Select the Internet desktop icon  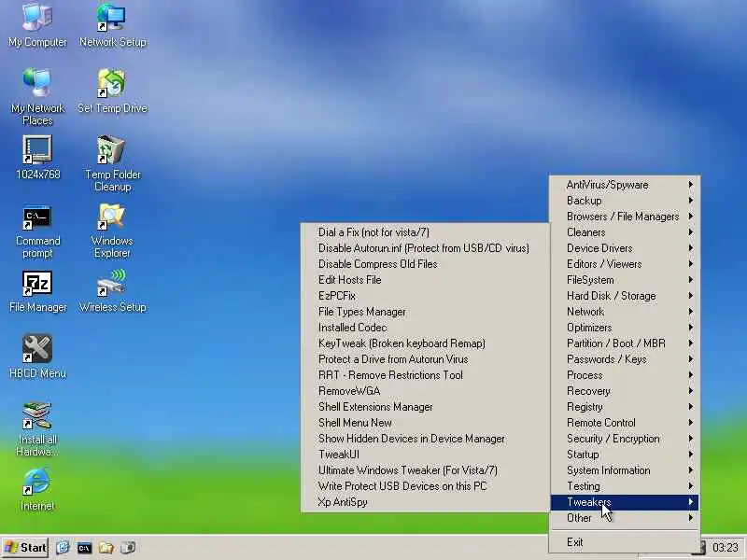(37, 489)
